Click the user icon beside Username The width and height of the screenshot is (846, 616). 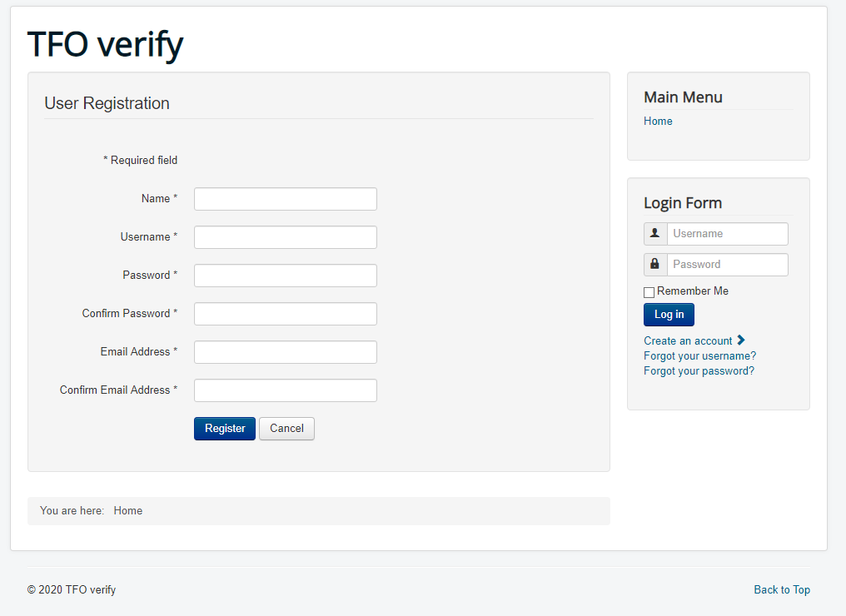point(655,234)
